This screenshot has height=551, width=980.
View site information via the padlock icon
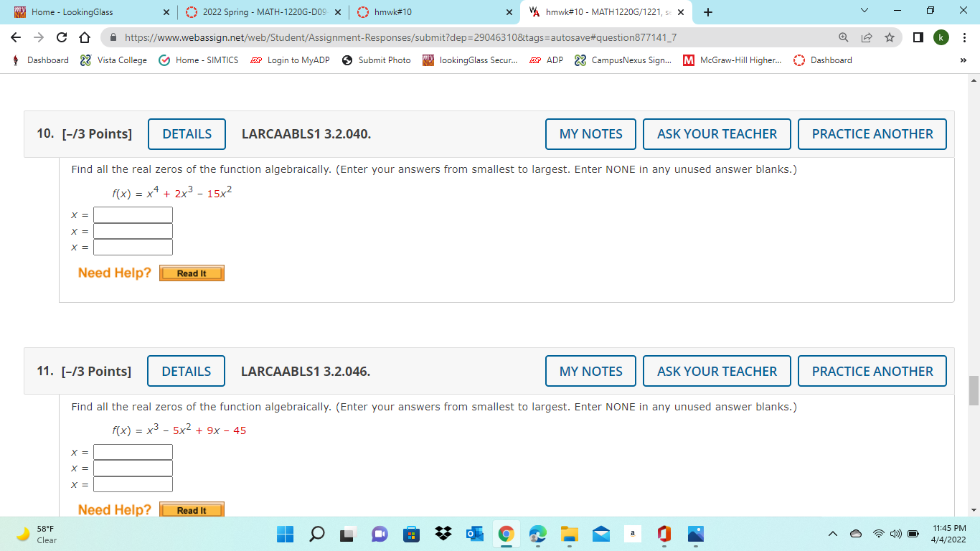113,37
